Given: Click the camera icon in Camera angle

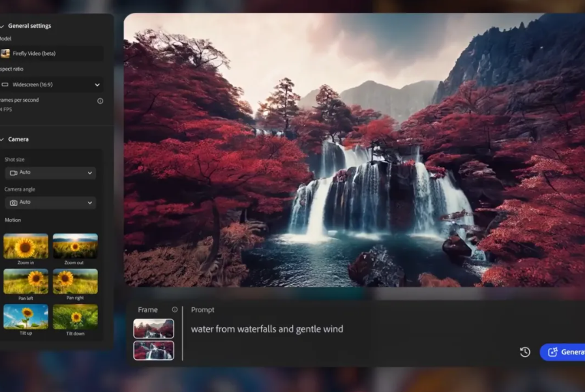Looking at the screenshot, I should coord(14,202).
